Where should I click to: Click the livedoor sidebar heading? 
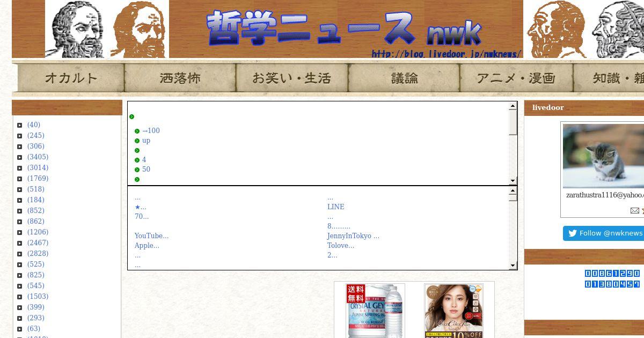[548, 108]
